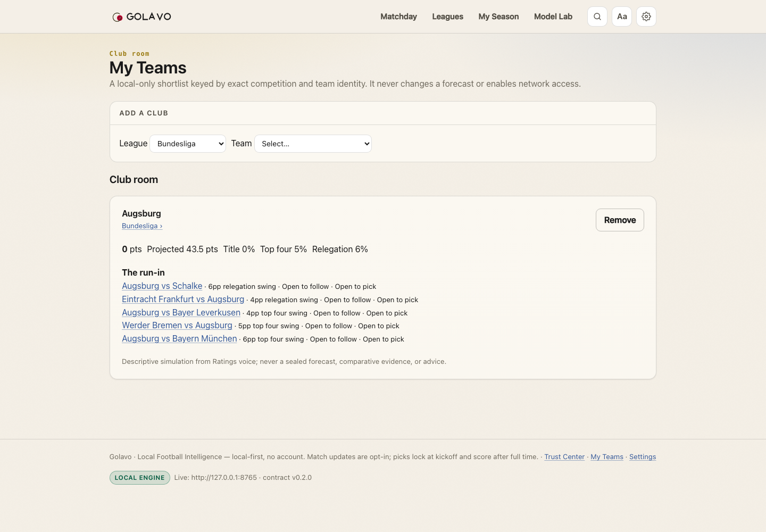The height and width of the screenshot is (532, 766).
Task: Open settings via the gear icon
Action: (x=646, y=16)
